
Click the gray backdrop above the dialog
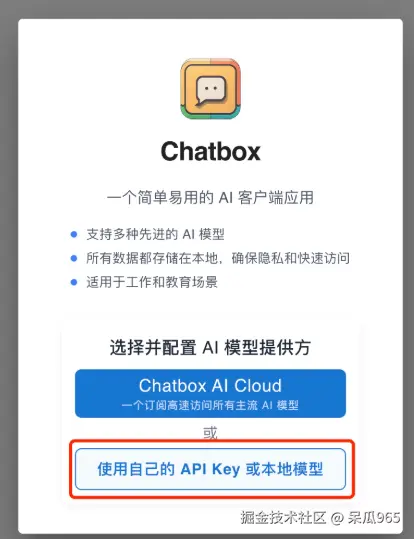(x=207, y=9)
